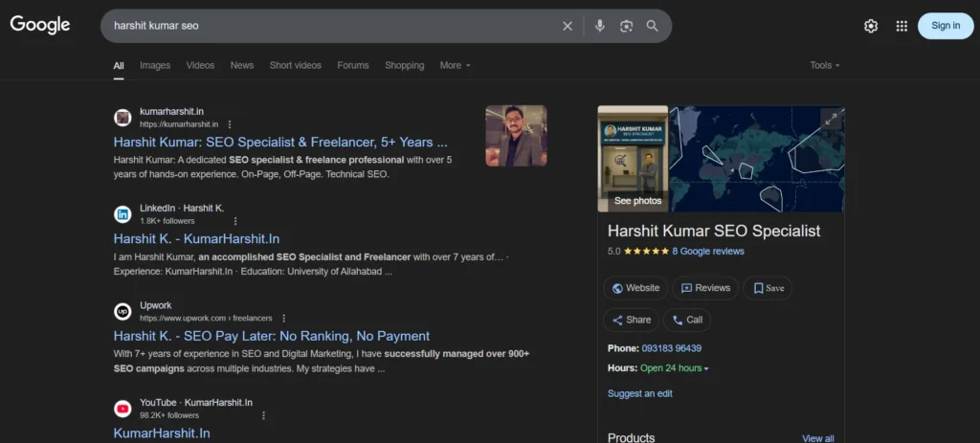The image size is (980, 443).
Task: Open 'Harshit Kumar: SEO Specialist & Freelancer' result
Action: point(280,142)
